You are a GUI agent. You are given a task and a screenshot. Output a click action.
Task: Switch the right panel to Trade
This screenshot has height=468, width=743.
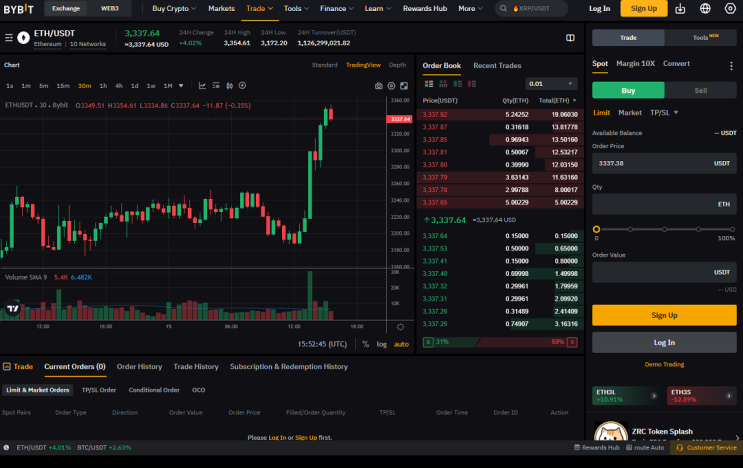(628, 37)
